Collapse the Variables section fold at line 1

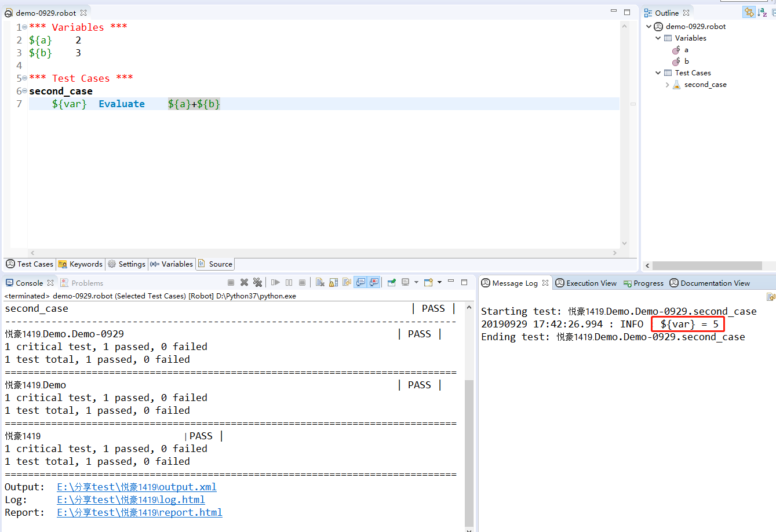click(25, 27)
